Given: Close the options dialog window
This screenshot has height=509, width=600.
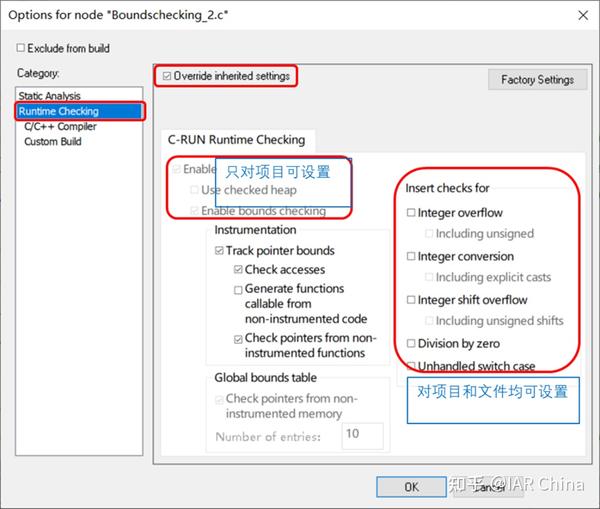Looking at the screenshot, I should point(583,15).
